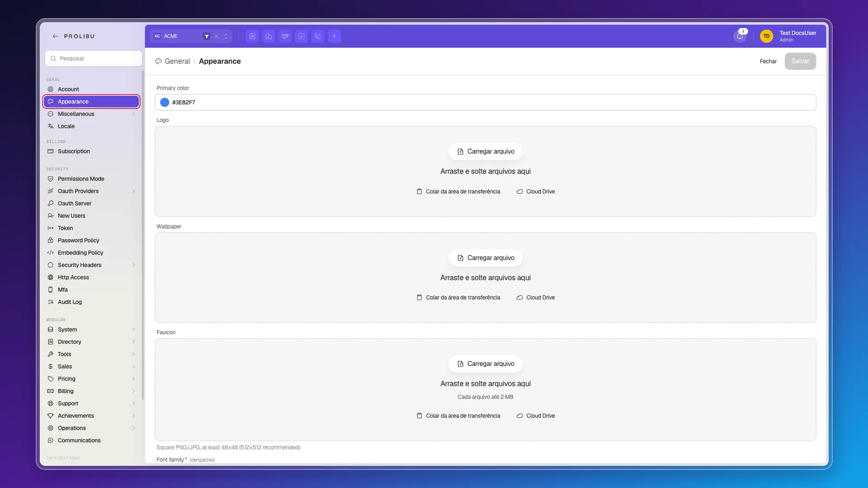Expand the System module chevron

coord(133,329)
